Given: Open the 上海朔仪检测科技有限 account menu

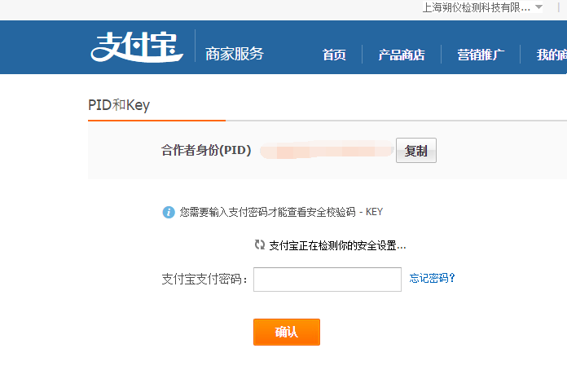Looking at the screenshot, I should coord(477,7).
